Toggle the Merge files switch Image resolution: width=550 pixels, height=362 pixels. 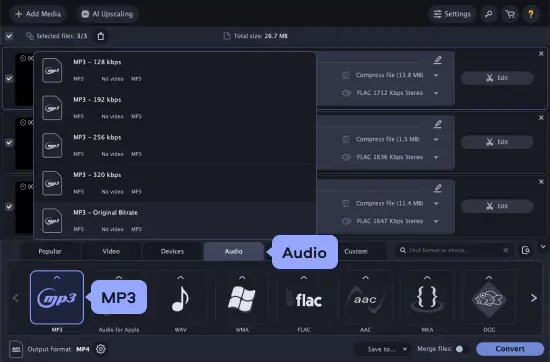click(x=462, y=349)
